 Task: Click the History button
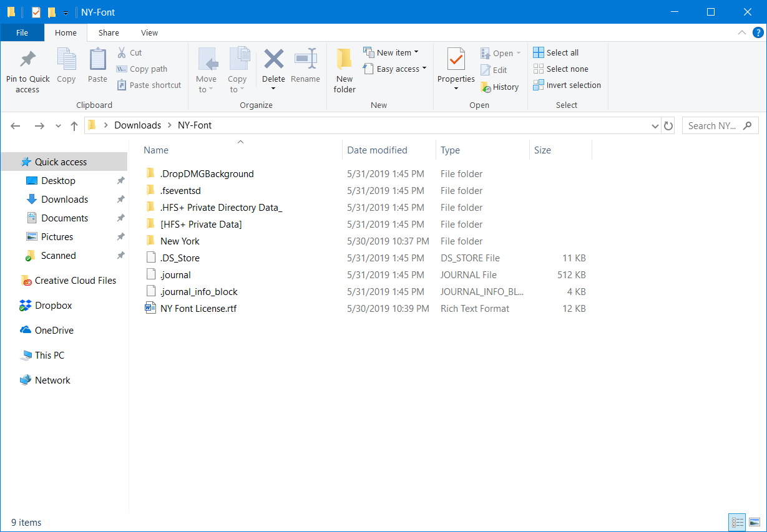coord(499,87)
